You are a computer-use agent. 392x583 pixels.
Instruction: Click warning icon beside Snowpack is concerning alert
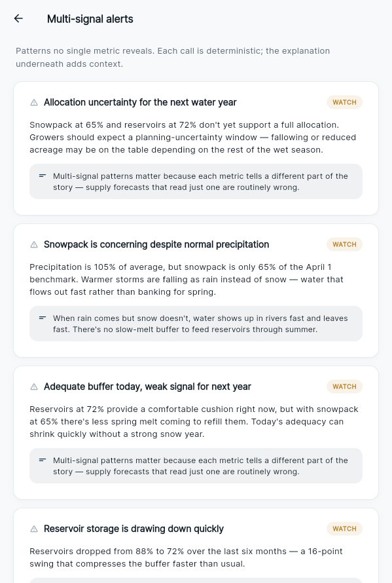coord(34,244)
